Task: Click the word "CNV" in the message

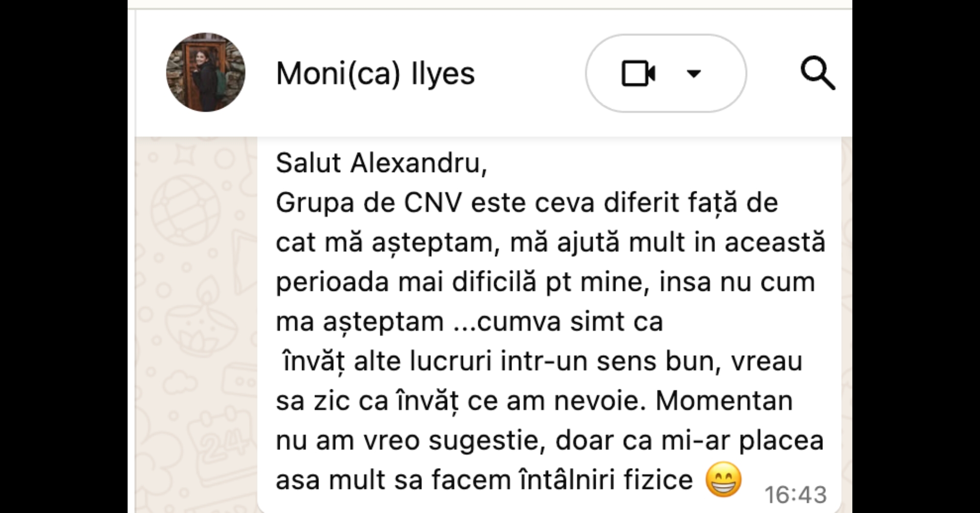Action: (433, 203)
